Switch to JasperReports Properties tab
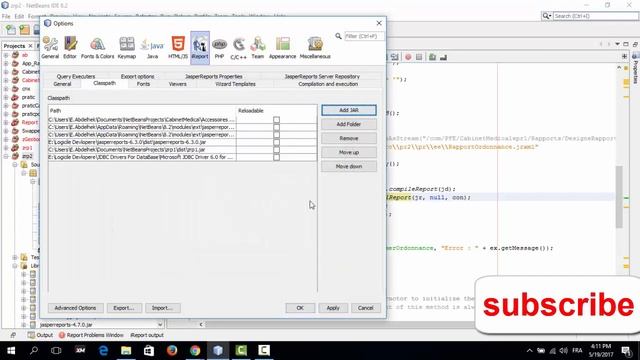 (214, 76)
